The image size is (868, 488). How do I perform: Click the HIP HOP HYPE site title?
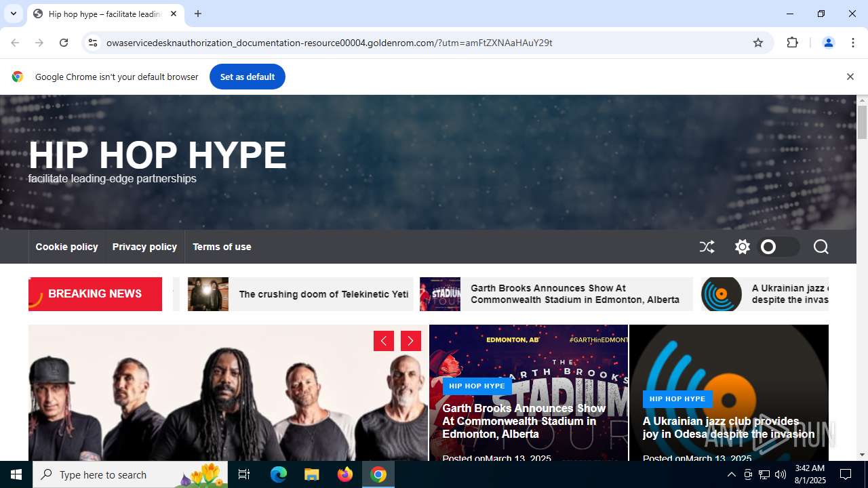(157, 155)
